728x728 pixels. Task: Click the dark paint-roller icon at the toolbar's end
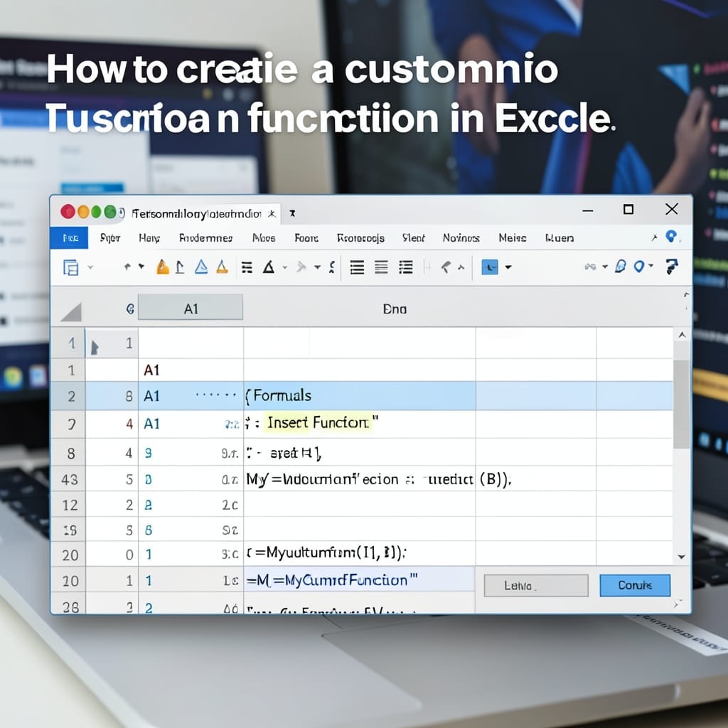click(671, 267)
